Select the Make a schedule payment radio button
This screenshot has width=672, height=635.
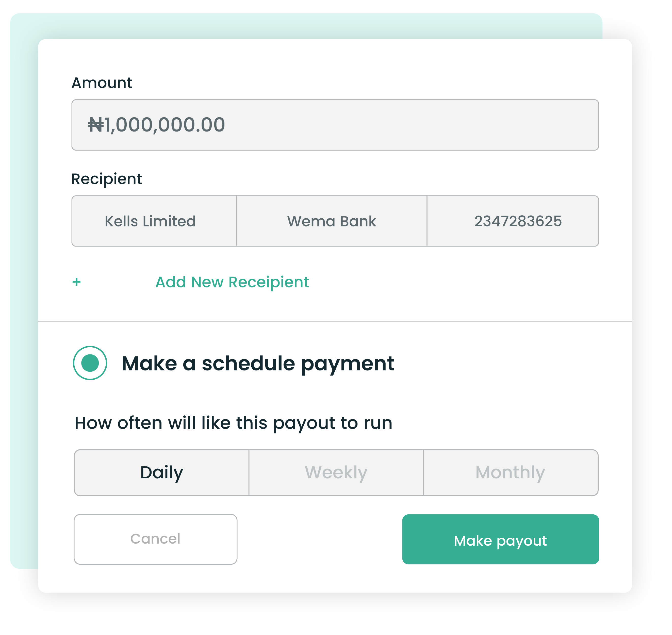tap(90, 363)
